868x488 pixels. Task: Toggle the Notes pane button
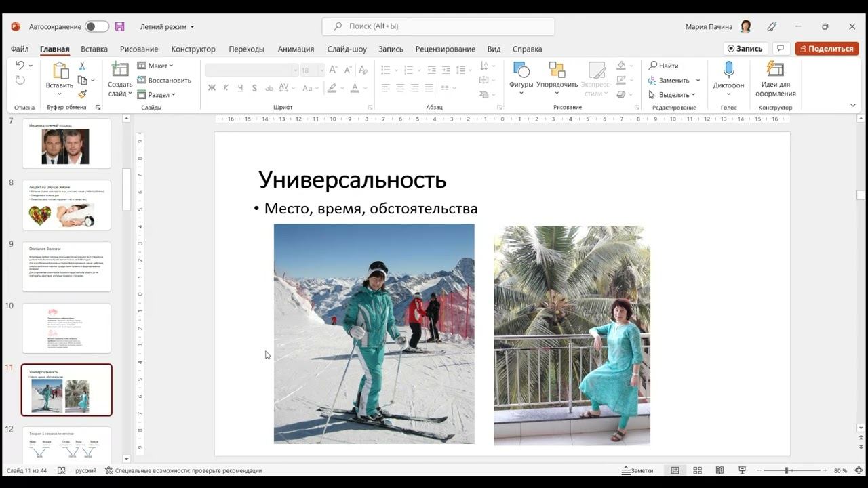click(637, 470)
